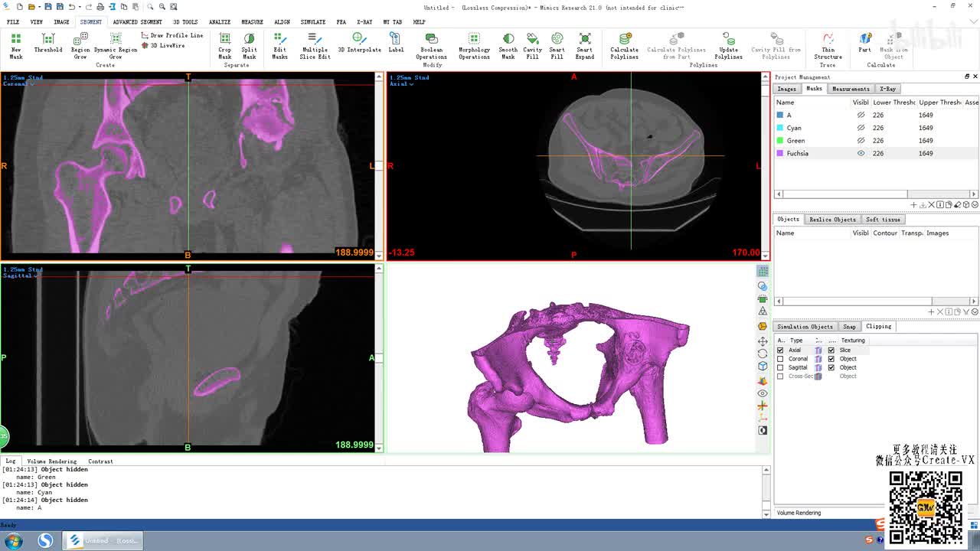Calculate a Part from the mask
The height and width of the screenshot is (551, 980).
point(864,43)
